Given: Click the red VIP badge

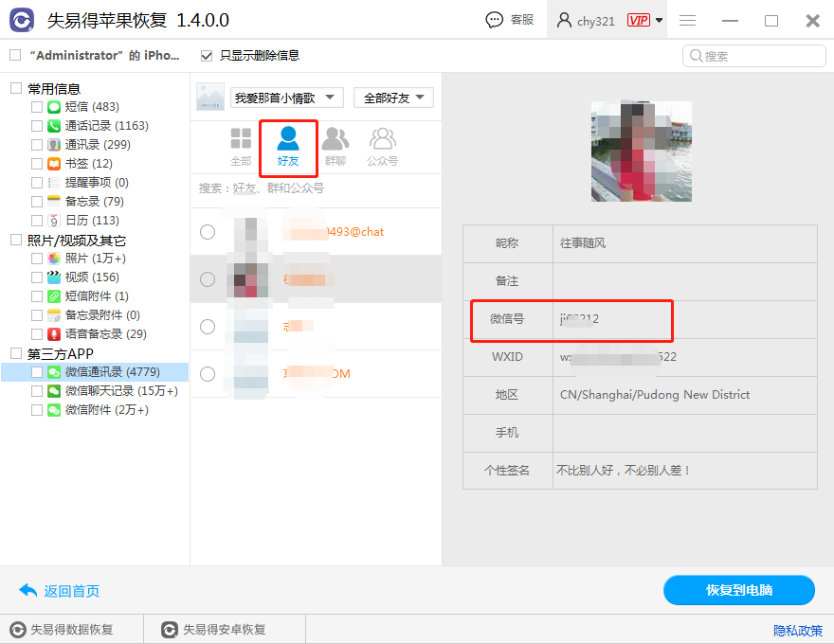Looking at the screenshot, I should click(x=638, y=20).
